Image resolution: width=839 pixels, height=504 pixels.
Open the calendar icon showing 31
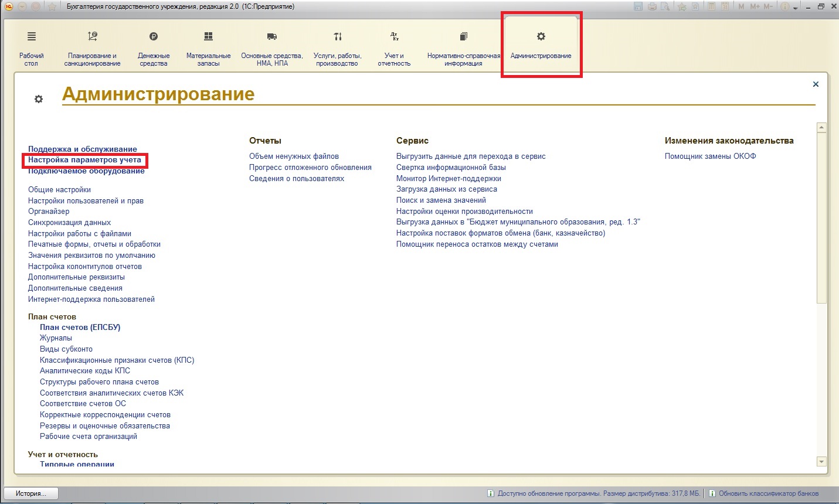(x=725, y=6)
